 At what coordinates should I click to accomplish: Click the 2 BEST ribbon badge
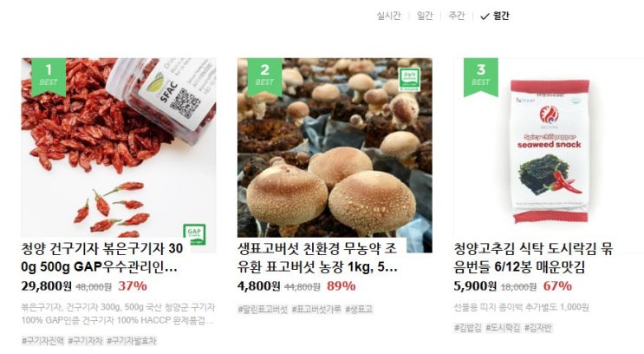coord(264,77)
